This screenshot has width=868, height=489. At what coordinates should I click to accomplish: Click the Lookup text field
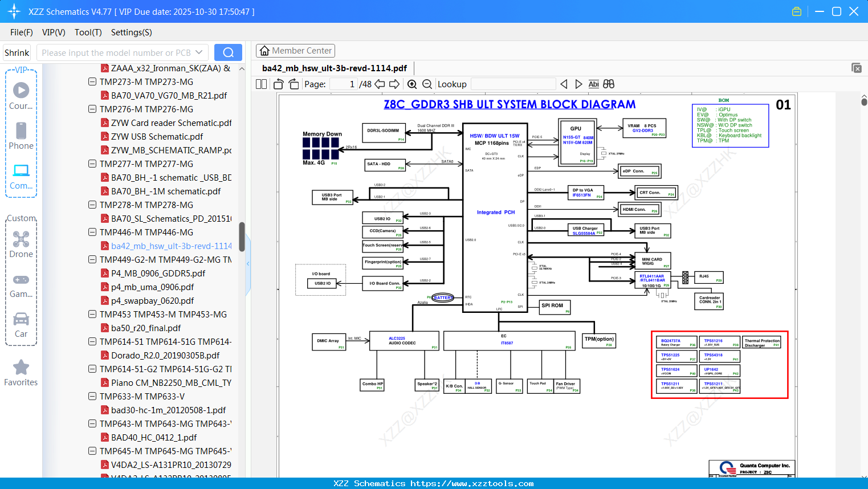click(513, 84)
